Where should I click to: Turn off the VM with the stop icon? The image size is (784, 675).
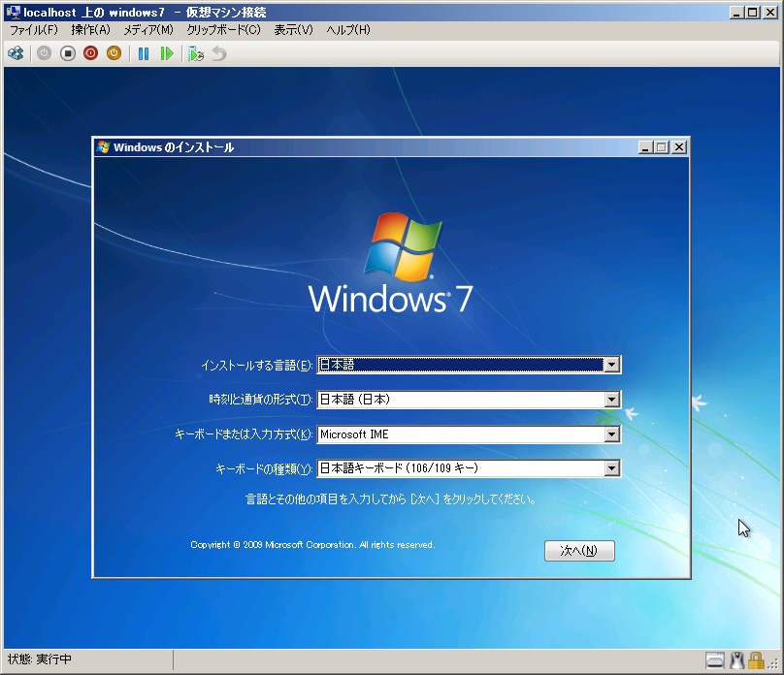click(x=68, y=53)
